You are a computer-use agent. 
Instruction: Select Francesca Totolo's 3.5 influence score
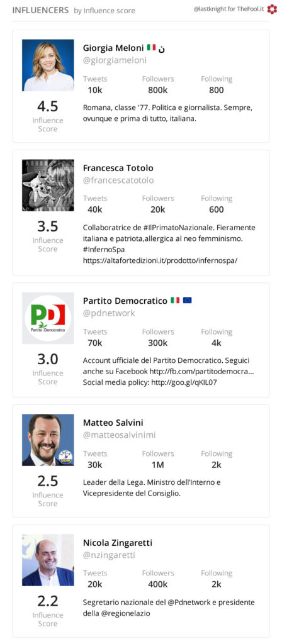coord(48,226)
